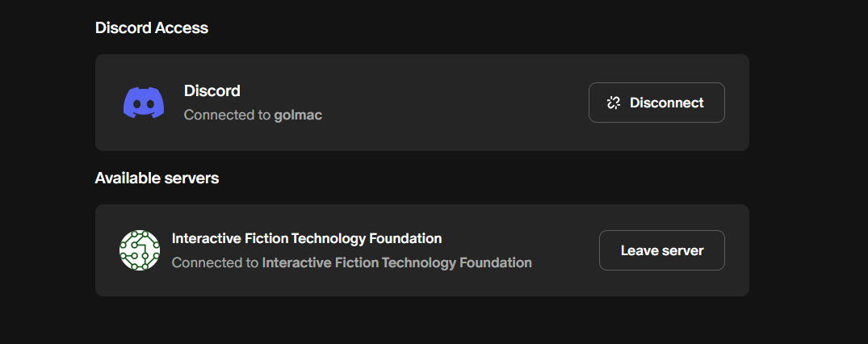The height and width of the screenshot is (344, 868).
Task: Select the Discord title text
Action: tap(212, 90)
